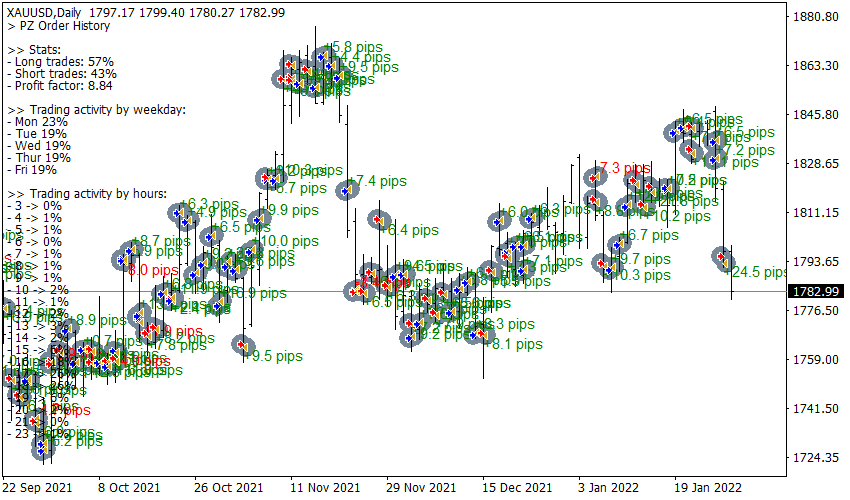Viewport: 850px width, 500px height.
Task: Click the +5.8 pips label near the chart high
Action: 354,47
